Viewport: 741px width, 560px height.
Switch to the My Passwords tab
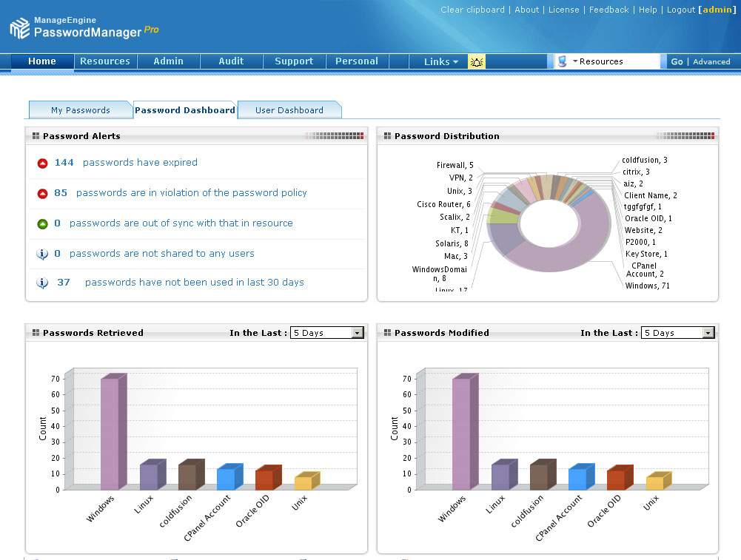(80, 110)
